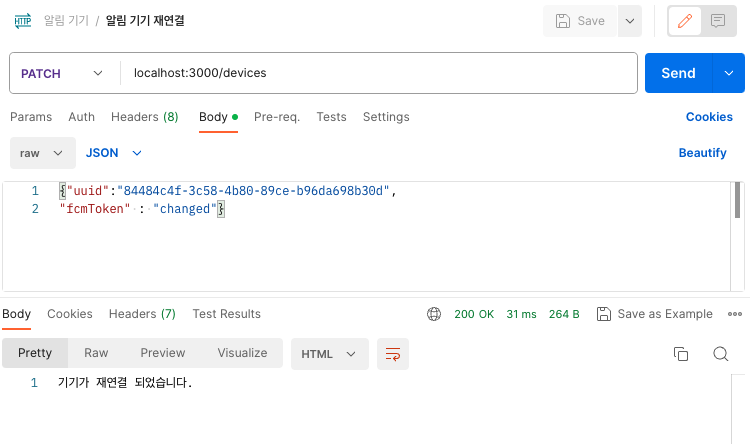This screenshot has width=750, height=444.
Task: Switch to request Headers (8) tab
Action: 144,117
